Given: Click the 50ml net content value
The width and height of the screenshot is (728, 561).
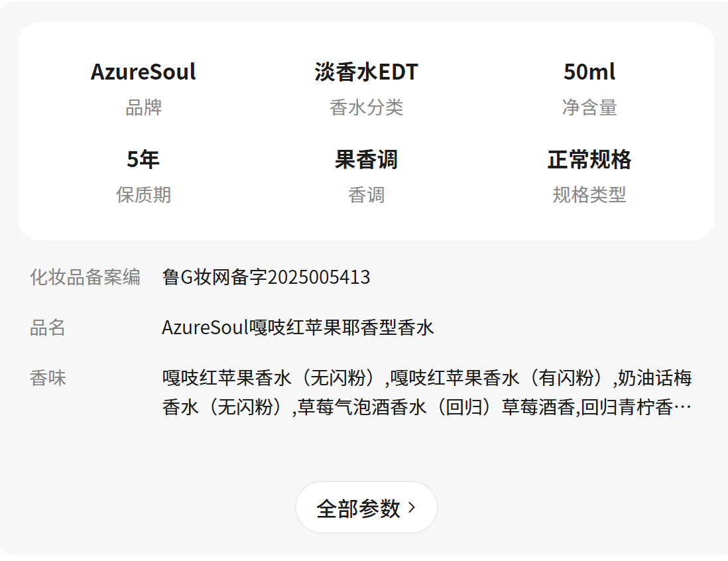Looking at the screenshot, I should point(589,72).
